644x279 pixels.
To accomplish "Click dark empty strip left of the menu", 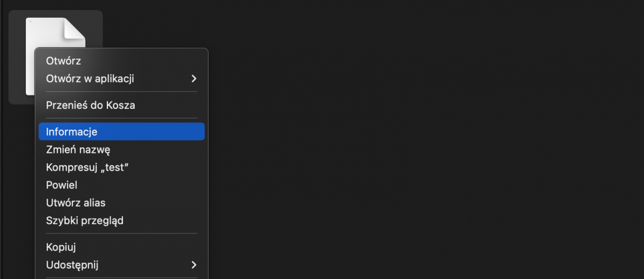I will click(16, 188).
